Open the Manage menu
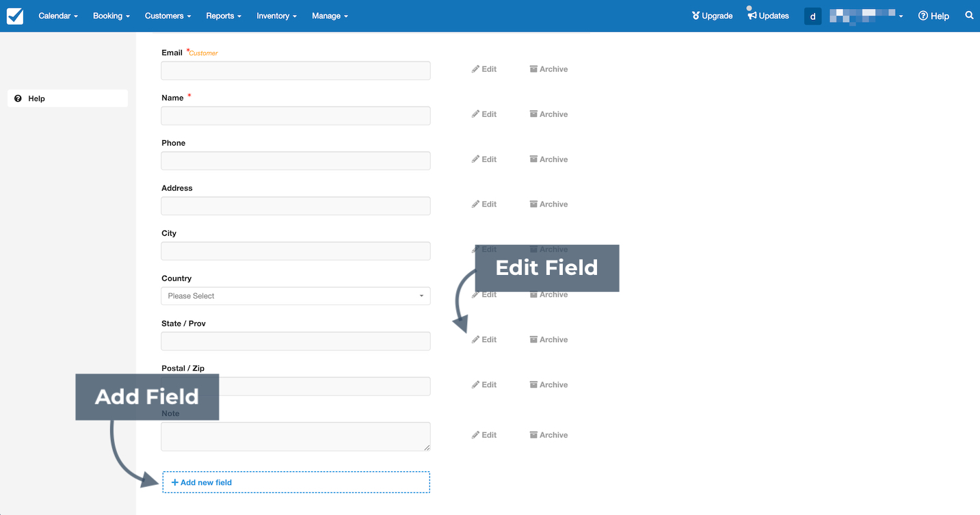980x515 pixels. tap(330, 16)
